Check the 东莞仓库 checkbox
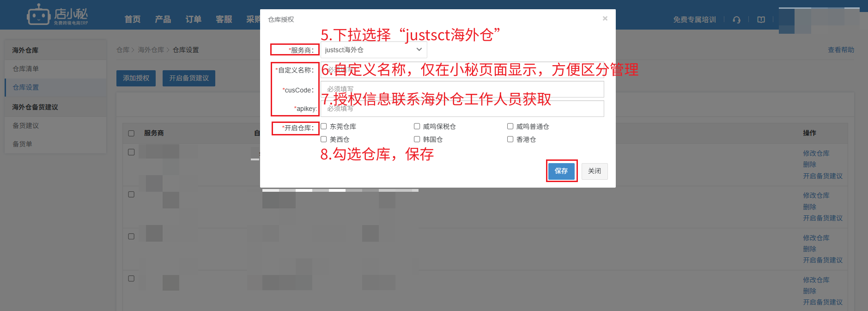 tap(324, 126)
